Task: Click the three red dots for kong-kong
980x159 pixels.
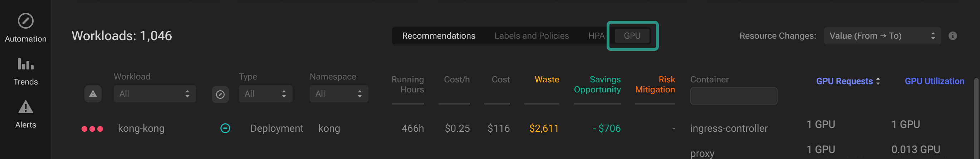Action: [92, 129]
